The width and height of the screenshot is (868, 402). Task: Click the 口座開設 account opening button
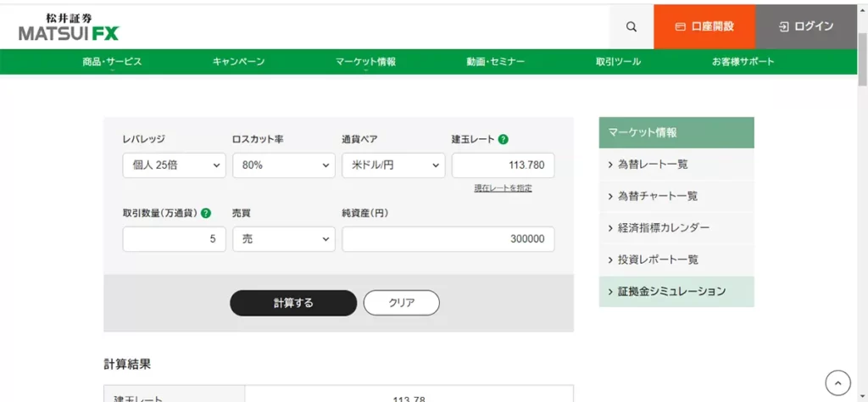click(704, 26)
